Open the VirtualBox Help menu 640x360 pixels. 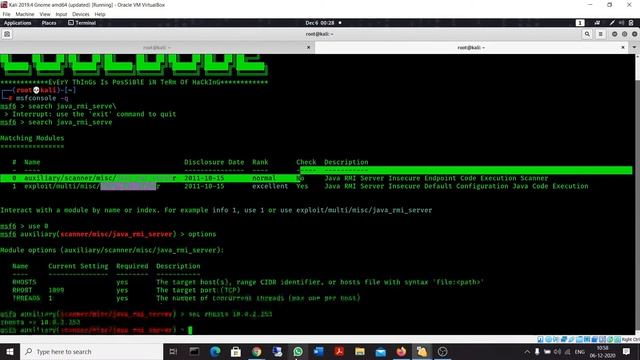(x=100, y=14)
